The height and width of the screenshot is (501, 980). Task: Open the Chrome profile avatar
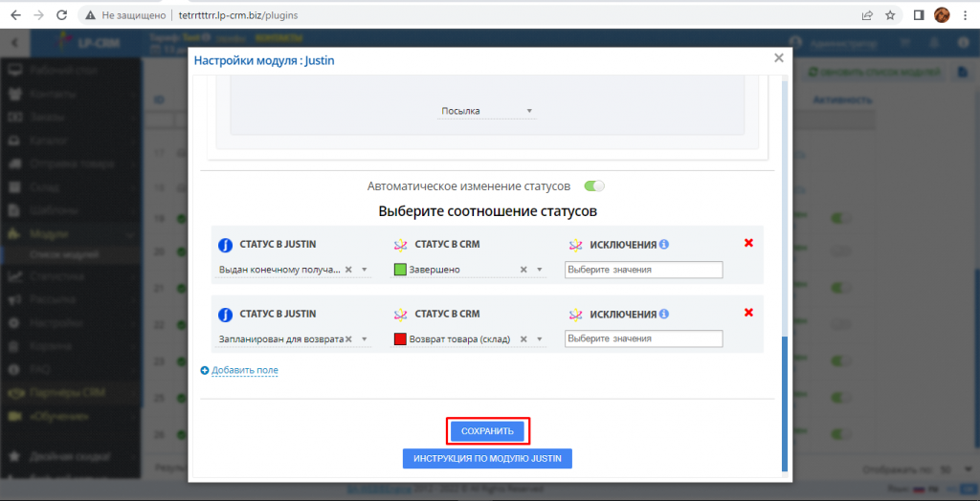[x=942, y=15]
